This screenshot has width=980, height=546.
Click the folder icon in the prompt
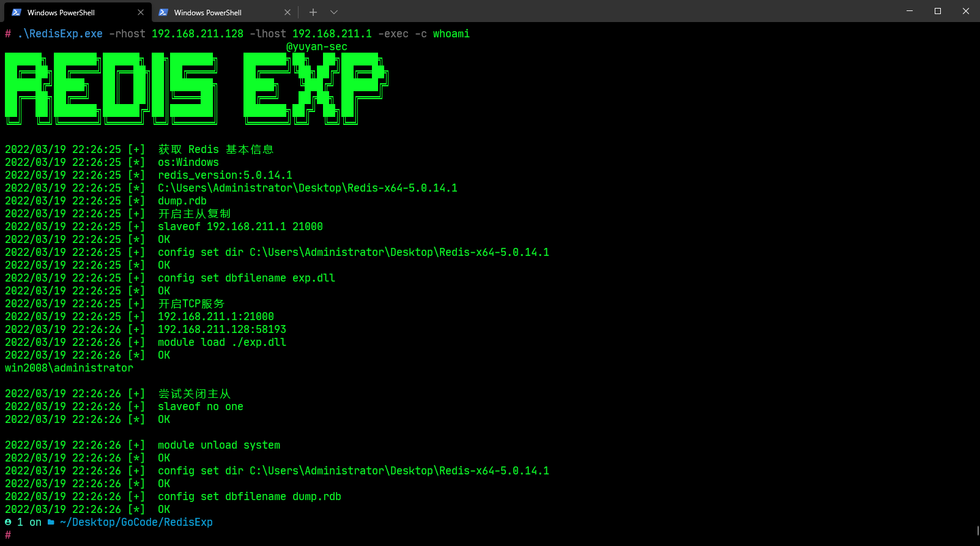pyautogui.click(x=51, y=522)
